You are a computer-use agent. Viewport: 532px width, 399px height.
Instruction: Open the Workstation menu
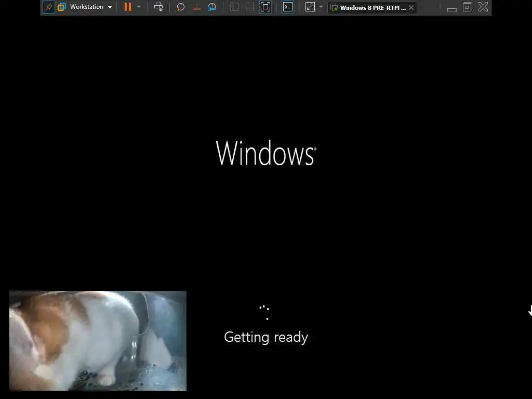click(87, 7)
